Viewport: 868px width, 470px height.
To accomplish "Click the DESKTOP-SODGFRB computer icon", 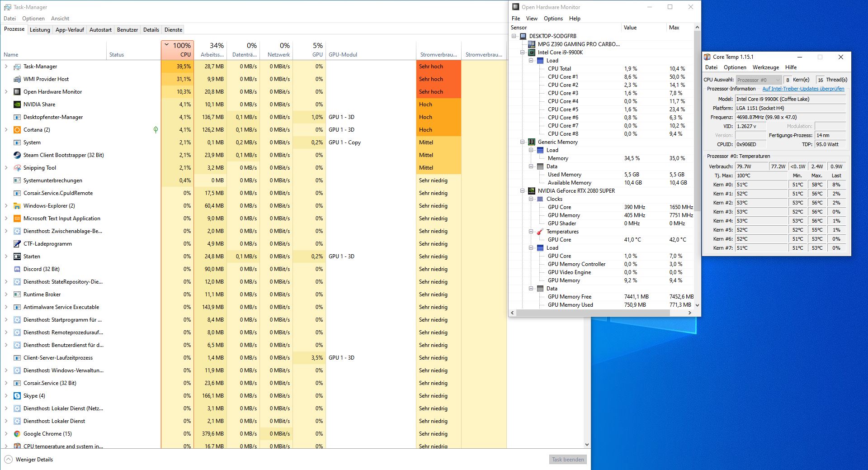I will click(x=523, y=36).
